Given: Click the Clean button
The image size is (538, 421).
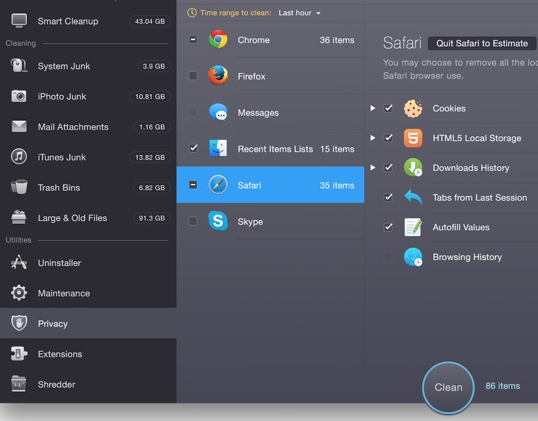Looking at the screenshot, I should pos(448,387).
